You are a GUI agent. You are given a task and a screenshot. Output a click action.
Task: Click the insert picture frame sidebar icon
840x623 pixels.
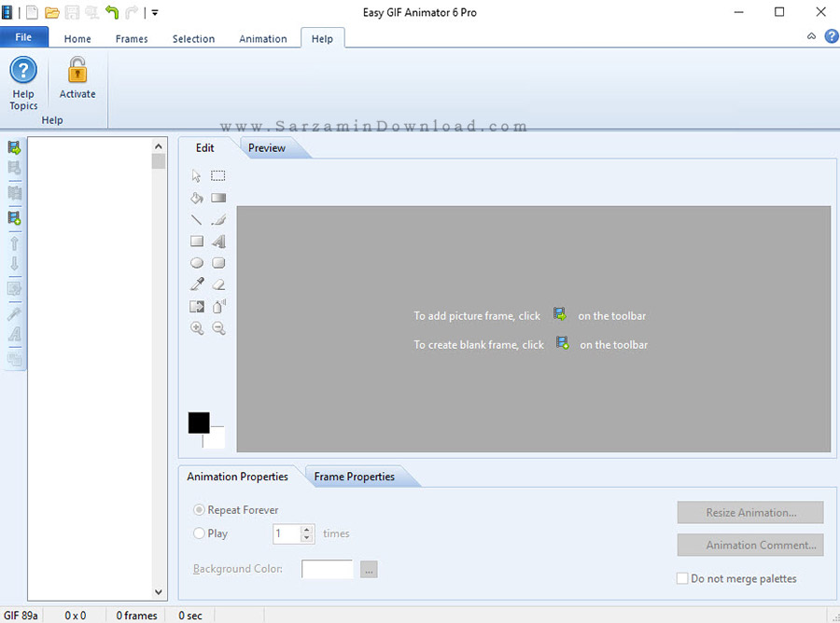[14, 147]
